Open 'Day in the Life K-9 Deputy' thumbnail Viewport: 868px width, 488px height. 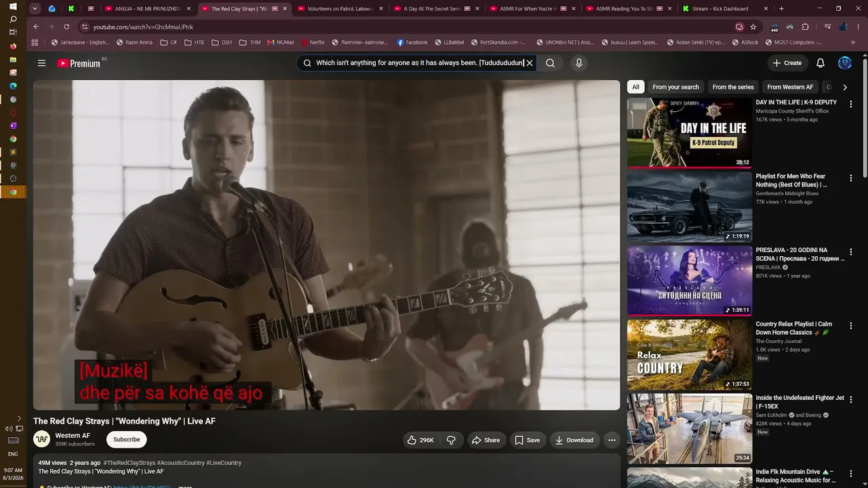[690, 133]
